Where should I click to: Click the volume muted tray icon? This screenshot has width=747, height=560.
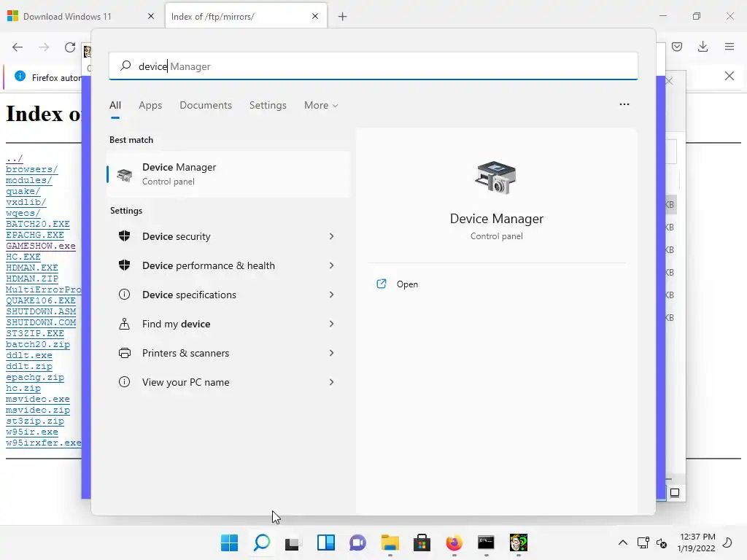(x=662, y=542)
